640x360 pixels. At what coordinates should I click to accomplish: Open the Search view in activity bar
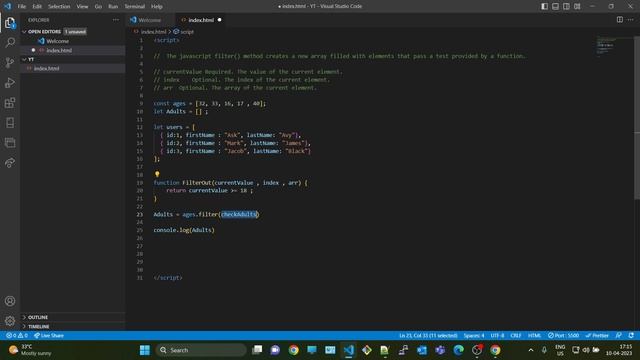pos(10,42)
